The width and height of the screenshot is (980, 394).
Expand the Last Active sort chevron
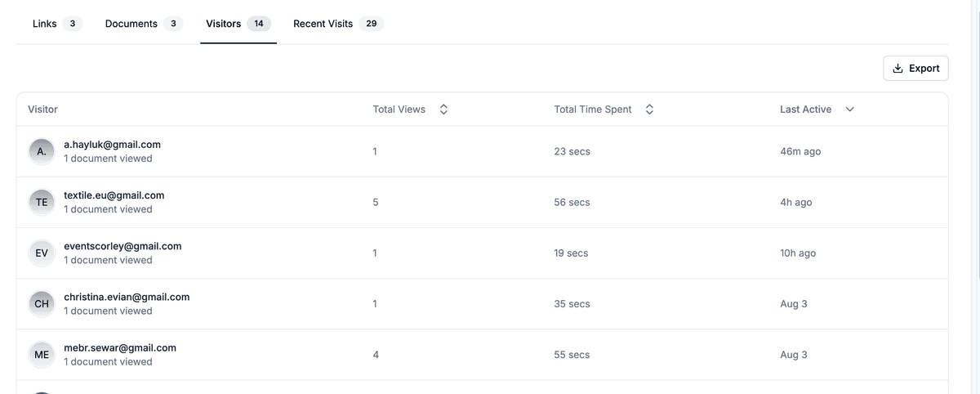pyautogui.click(x=849, y=110)
